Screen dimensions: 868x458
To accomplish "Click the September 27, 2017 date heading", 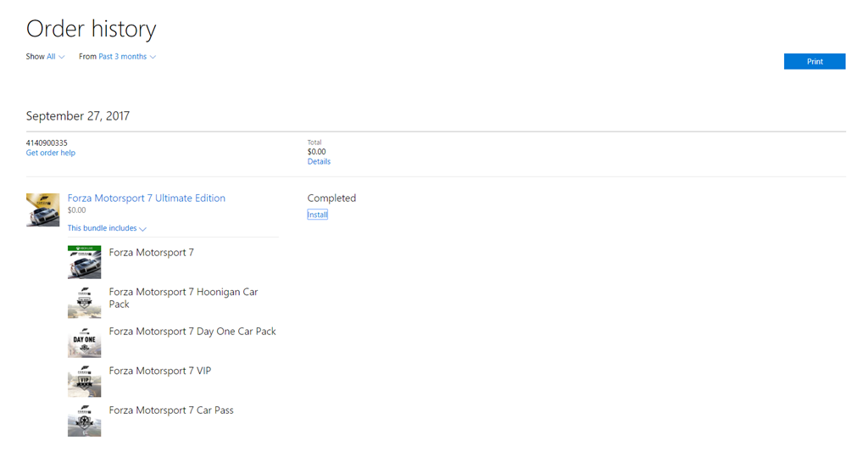I will point(77,116).
